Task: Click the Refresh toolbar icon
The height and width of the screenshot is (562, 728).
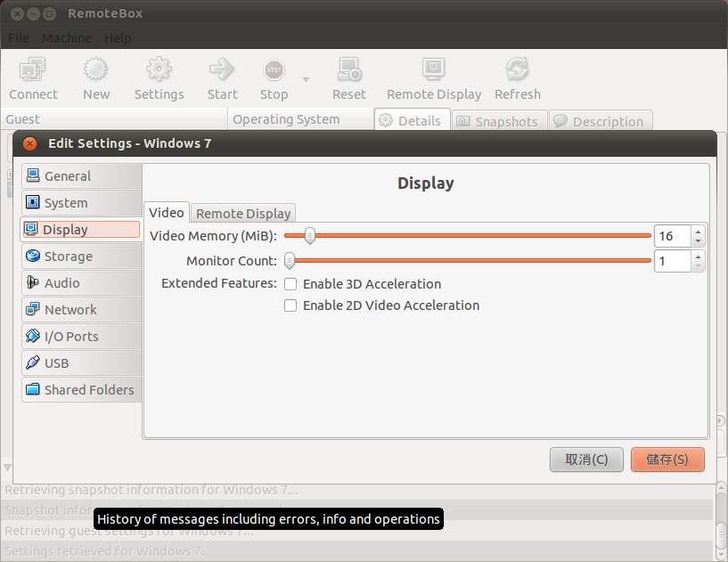Action: click(517, 69)
